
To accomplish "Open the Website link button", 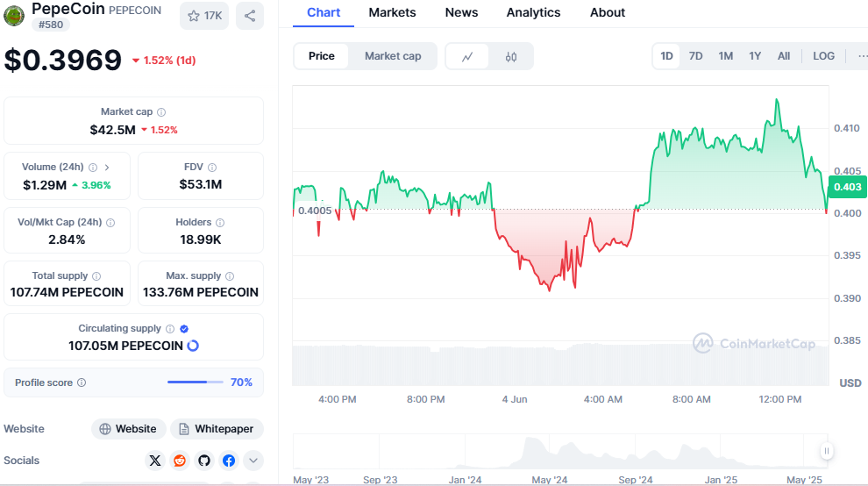I will coord(128,429).
